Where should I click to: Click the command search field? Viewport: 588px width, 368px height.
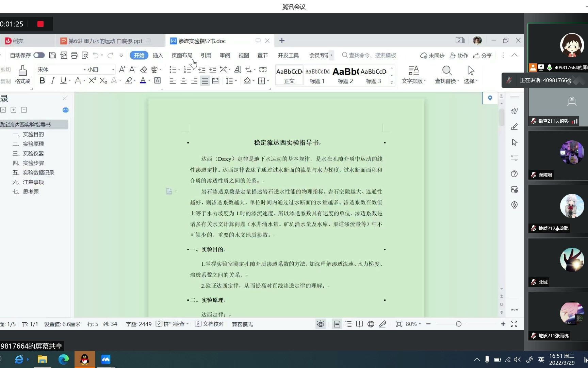[369, 55]
